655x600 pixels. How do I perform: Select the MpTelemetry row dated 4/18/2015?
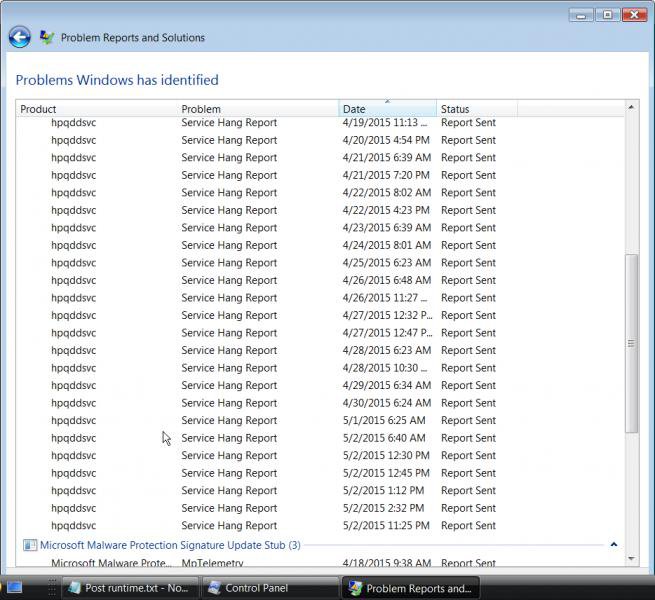(x=320, y=562)
